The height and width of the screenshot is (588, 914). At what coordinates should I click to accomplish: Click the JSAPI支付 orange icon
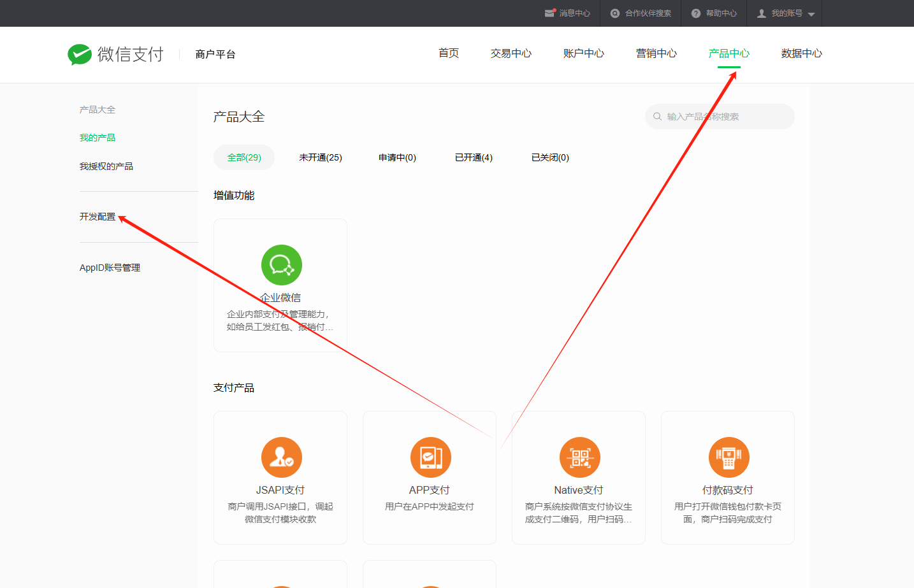pos(282,457)
